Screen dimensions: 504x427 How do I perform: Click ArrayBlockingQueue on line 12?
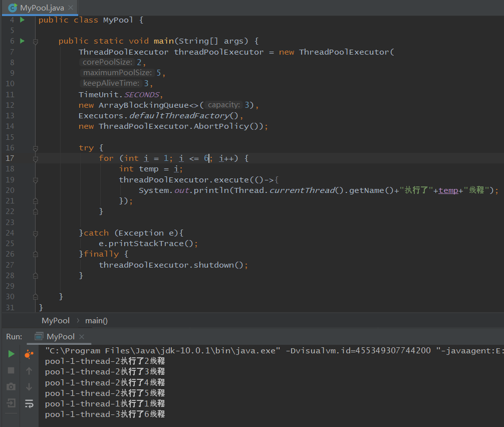click(144, 105)
